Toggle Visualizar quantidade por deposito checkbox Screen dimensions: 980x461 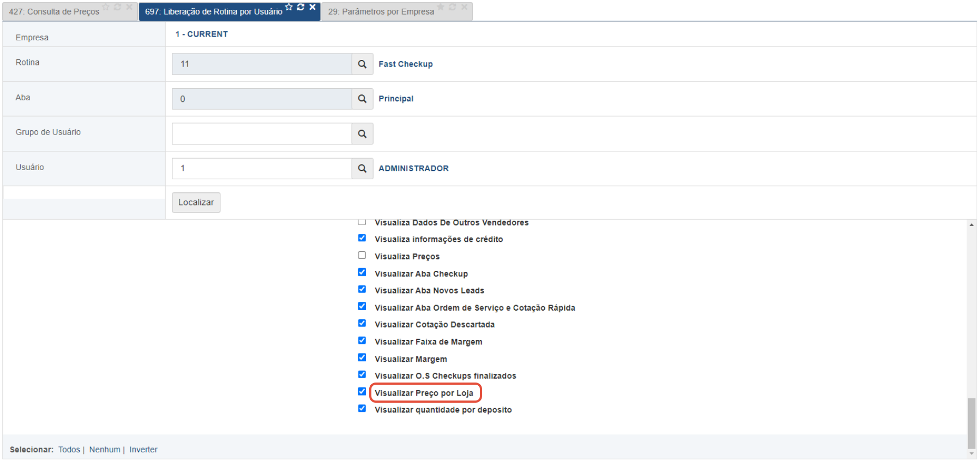(362, 409)
